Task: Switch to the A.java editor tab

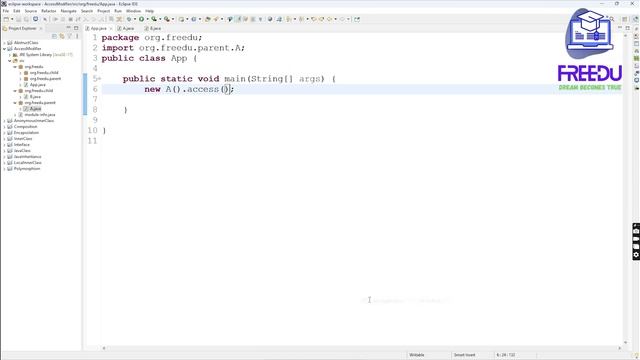Action: pos(126,29)
